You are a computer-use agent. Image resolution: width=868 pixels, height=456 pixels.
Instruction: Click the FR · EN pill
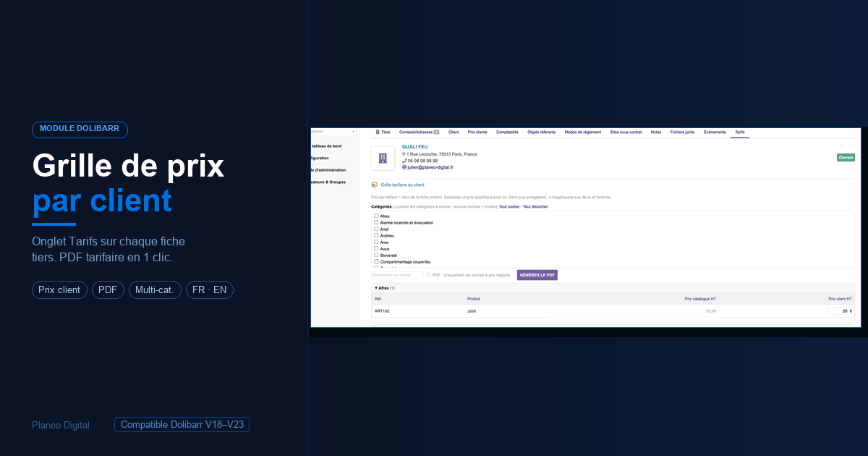(210, 290)
